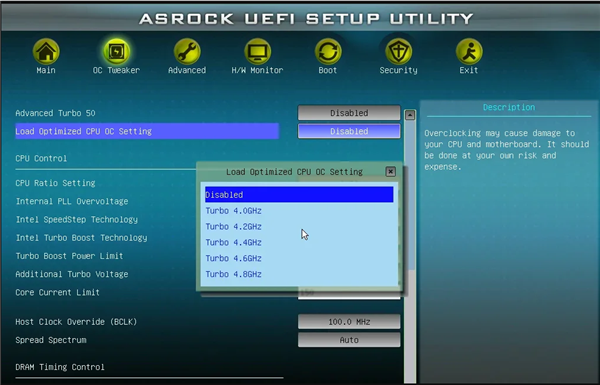Screen dimensions: 600x385
Task: Open the Advanced wrench icon
Action: [x=187, y=51]
